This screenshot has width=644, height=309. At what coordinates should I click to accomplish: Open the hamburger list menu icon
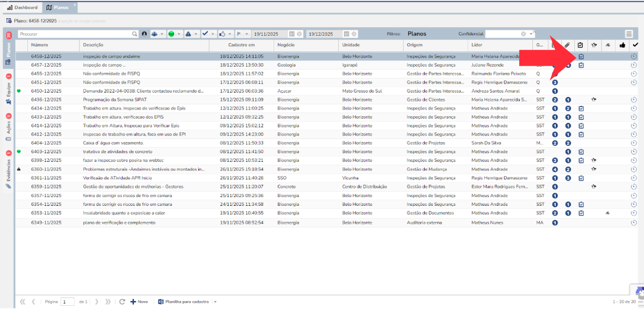[629, 34]
